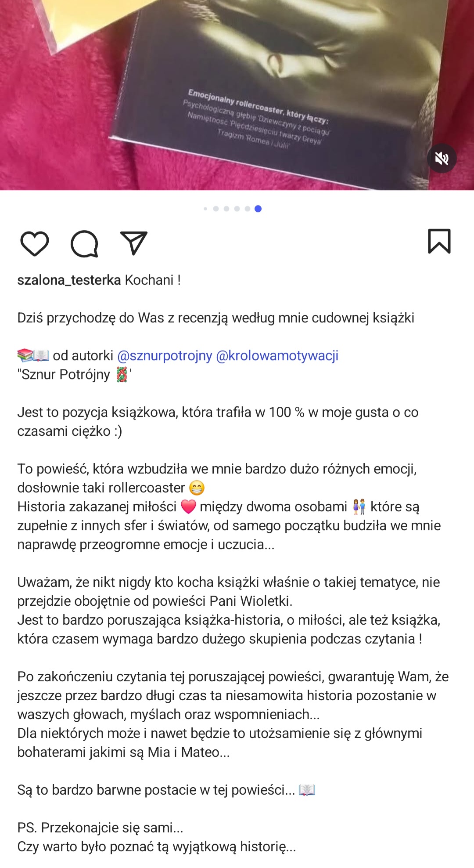The image size is (474, 868).
Task: Tap the caption line 'PS. Przekonajcie się sami...'
Action: [x=100, y=828]
